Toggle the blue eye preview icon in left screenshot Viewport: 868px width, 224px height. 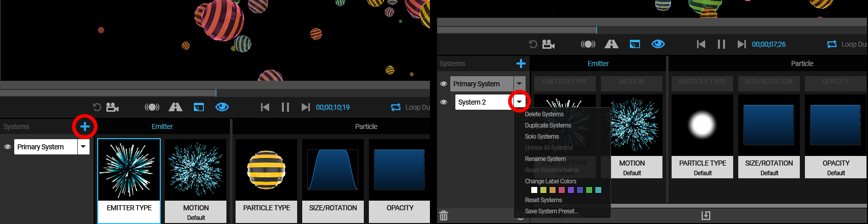click(x=222, y=107)
